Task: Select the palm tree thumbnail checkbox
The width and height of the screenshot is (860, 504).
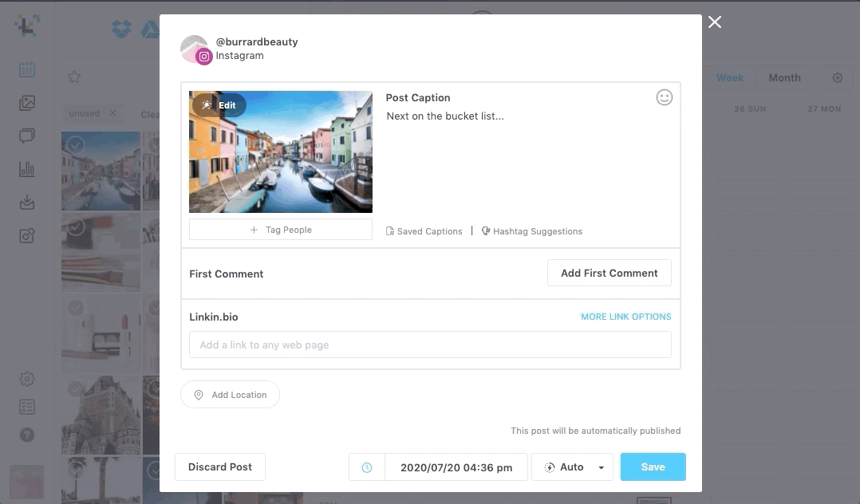Action: point(76,470)
